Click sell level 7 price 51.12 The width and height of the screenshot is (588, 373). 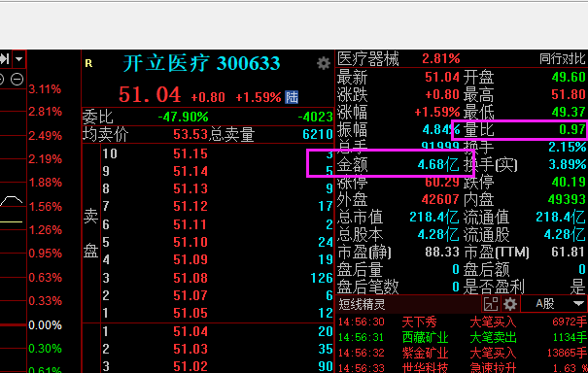tap(190, 206)
